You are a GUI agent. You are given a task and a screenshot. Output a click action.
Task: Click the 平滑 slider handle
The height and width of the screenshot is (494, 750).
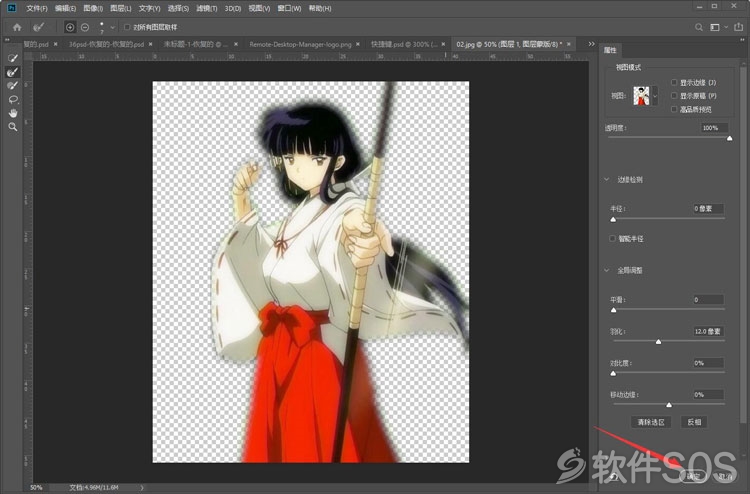tap(614, 310)
